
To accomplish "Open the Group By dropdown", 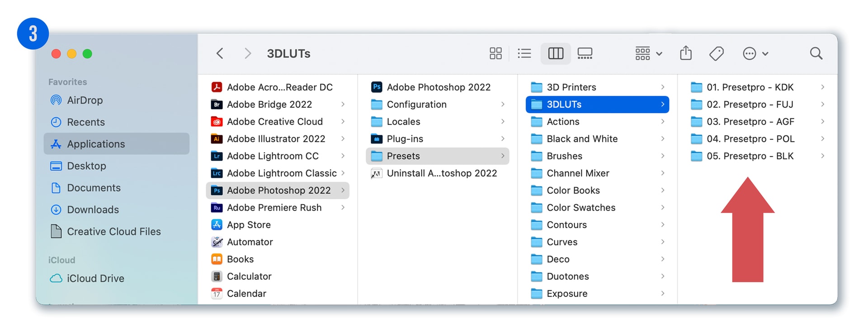I will coord(648,53).
